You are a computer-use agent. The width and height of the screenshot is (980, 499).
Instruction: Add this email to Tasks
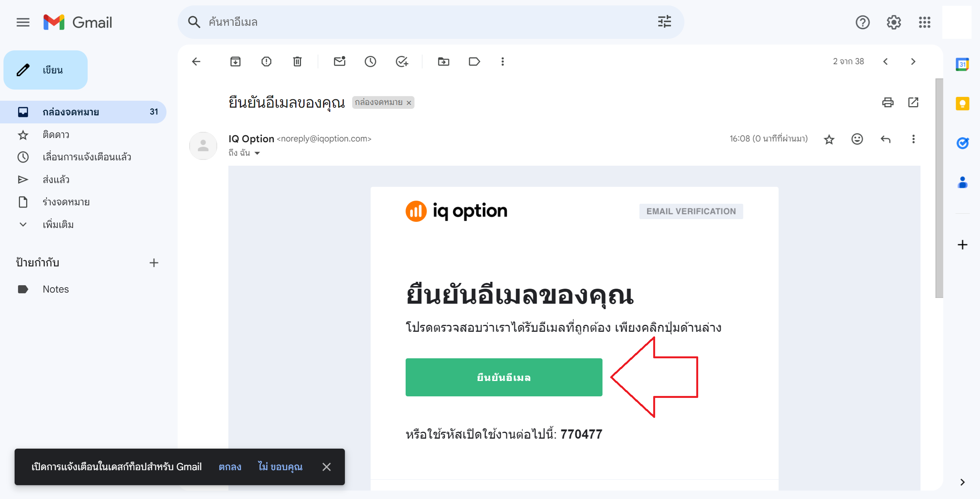(402, 62)
